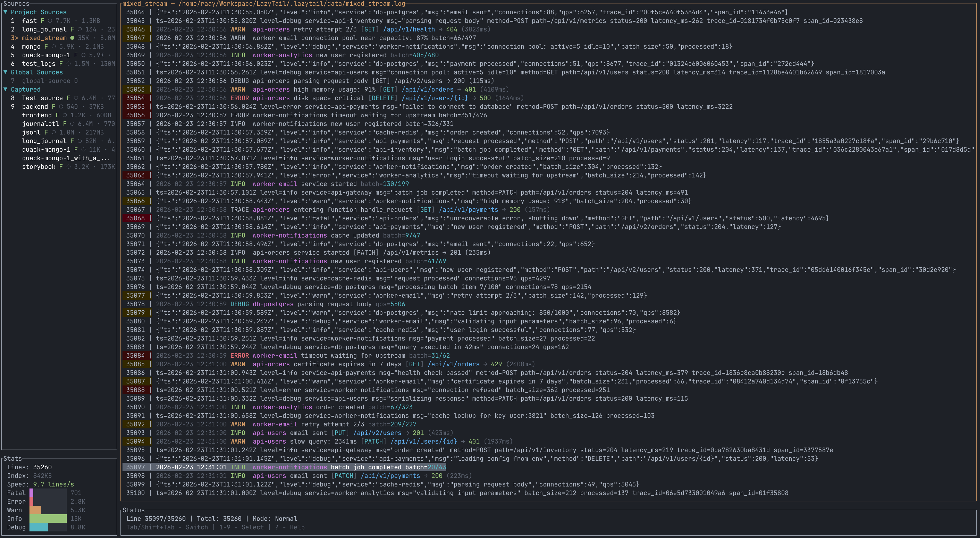This screenshot has width=980, height=538.
Task: Click the F indicator beside backend source
Action: pos(54,106)
